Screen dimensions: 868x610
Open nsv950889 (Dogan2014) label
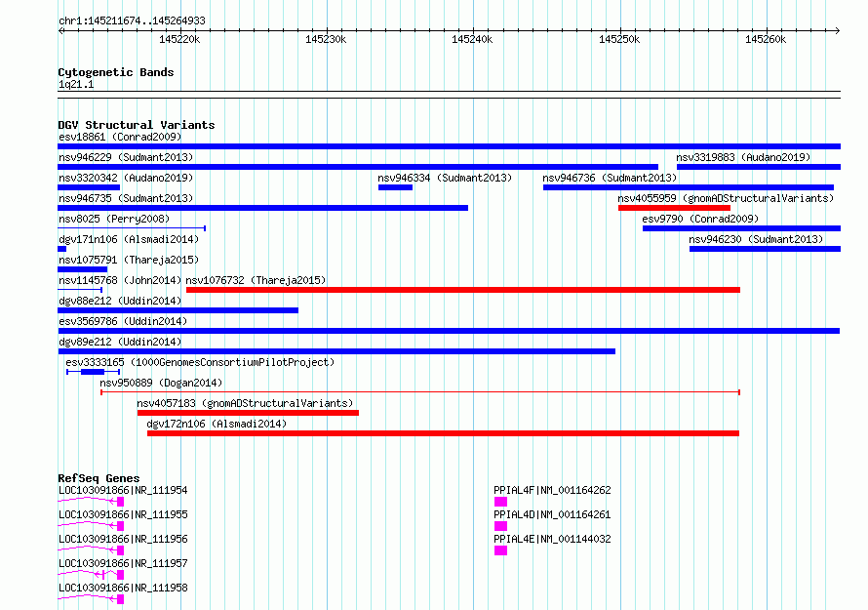(161, 383)
